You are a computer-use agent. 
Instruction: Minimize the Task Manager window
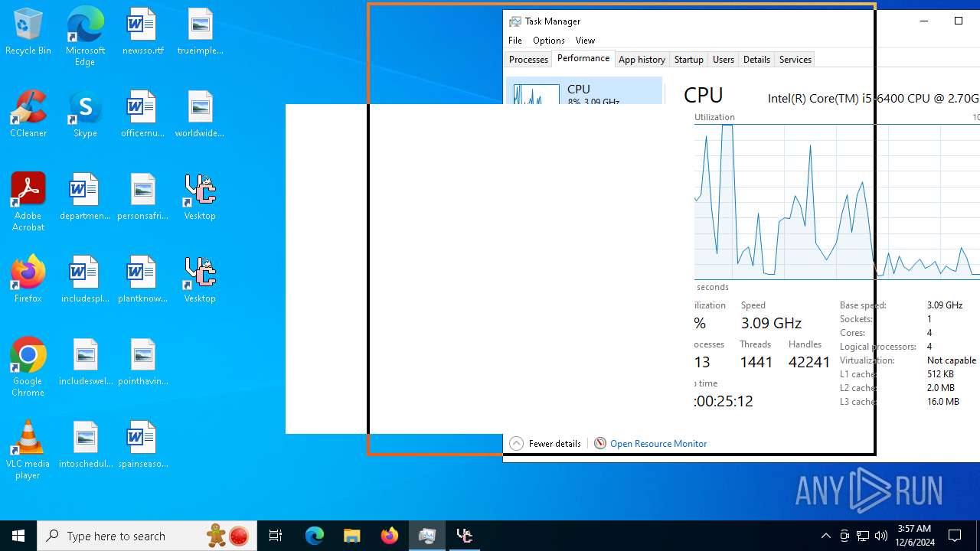point(923,21)
